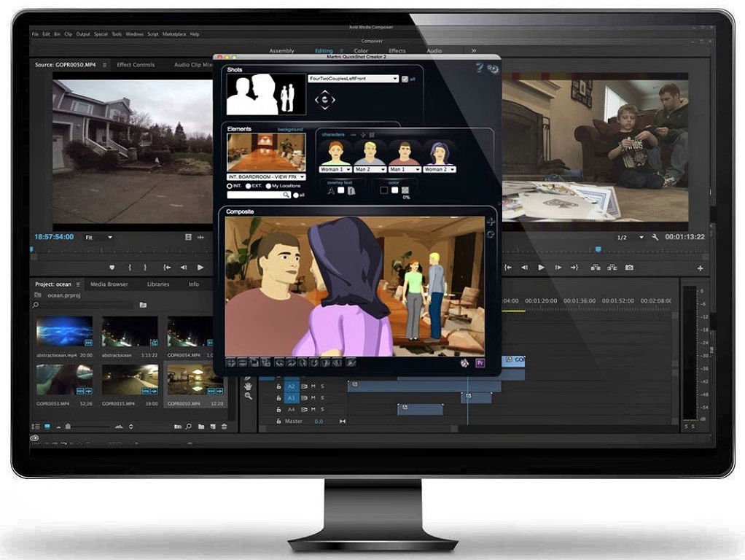The width and height of the screenshot is (745, 560).
Task: Open the Fit zoom level dropdown
Action: (x=99, y=237)
